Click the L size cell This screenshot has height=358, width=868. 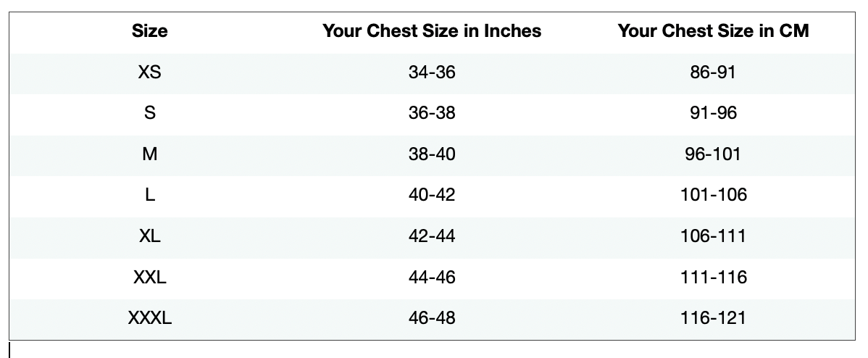[x=150, y=195]
